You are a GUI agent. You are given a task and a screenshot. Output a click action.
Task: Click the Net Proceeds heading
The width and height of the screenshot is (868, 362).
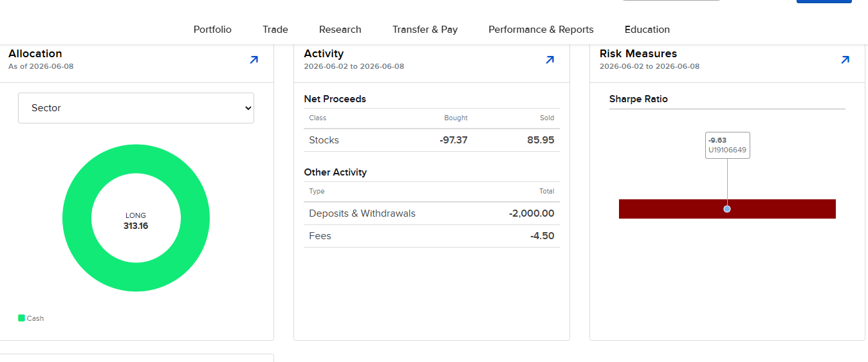click(335, 99)
